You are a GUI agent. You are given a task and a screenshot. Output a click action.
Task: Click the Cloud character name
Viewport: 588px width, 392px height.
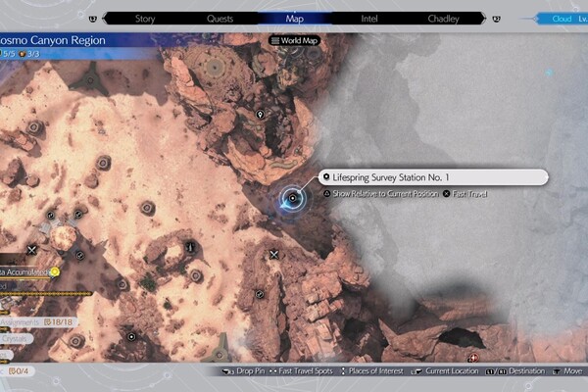[x=562, y=19]
